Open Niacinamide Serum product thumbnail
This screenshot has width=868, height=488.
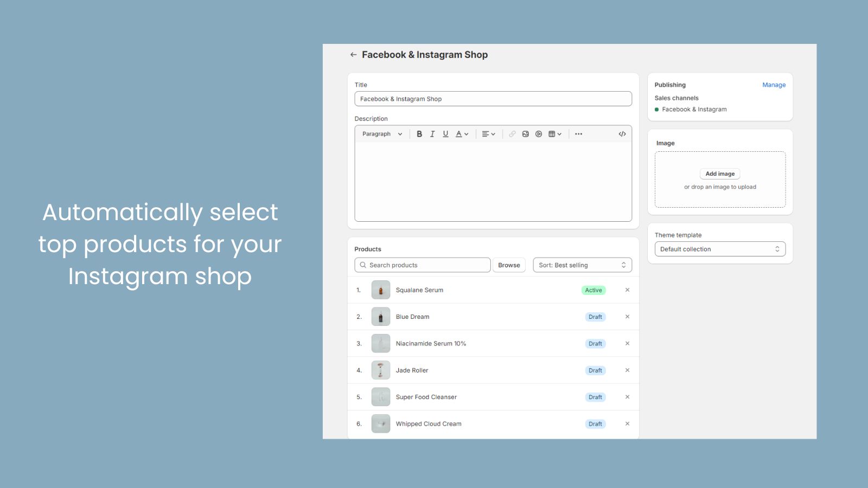[381, 343]
